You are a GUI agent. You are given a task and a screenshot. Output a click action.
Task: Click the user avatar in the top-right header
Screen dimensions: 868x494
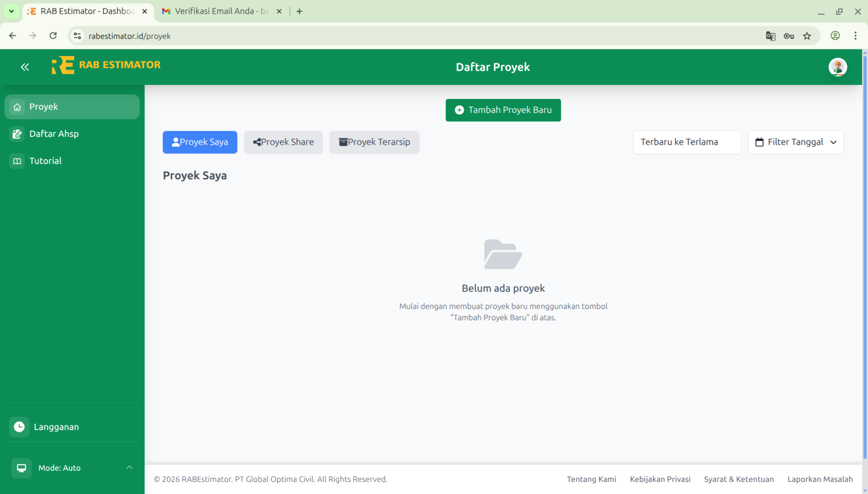coord(838,67)
